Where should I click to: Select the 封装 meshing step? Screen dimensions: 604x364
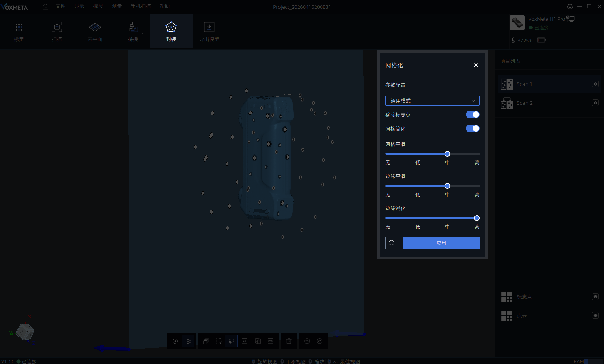tap(171, 31)
